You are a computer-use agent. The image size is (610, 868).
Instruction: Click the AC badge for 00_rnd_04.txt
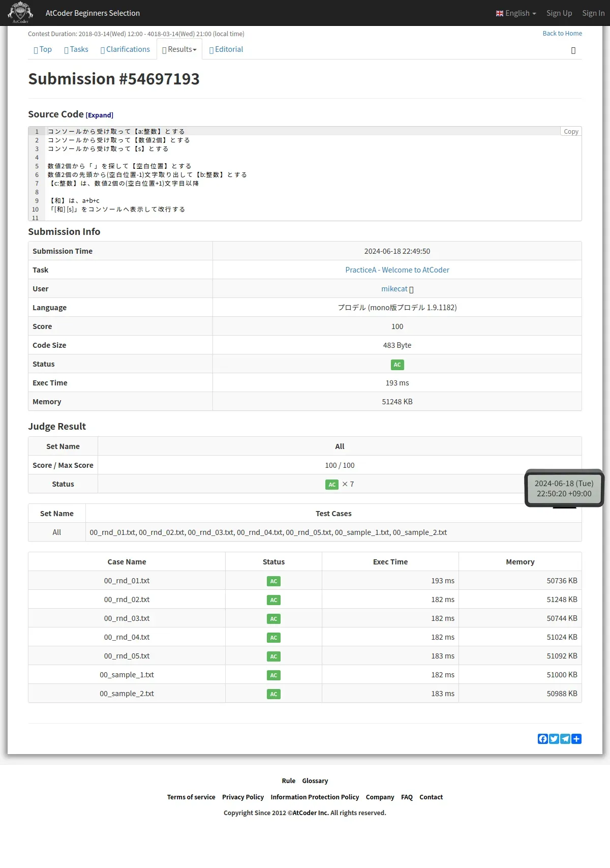pos(273,638)
